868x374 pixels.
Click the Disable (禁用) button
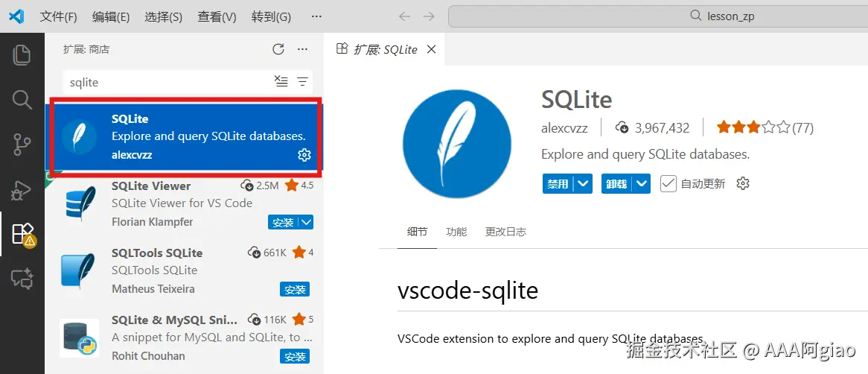coord(558,183)
